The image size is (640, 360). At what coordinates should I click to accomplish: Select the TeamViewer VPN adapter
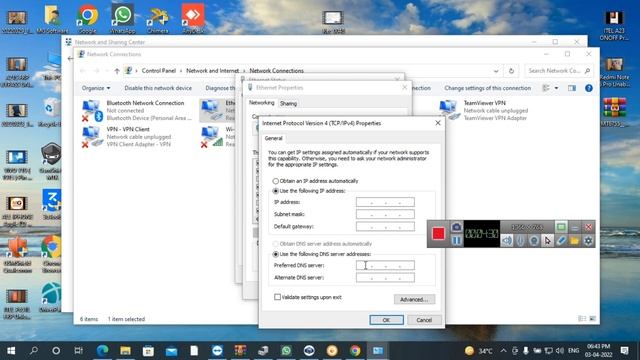click(484, 111)
